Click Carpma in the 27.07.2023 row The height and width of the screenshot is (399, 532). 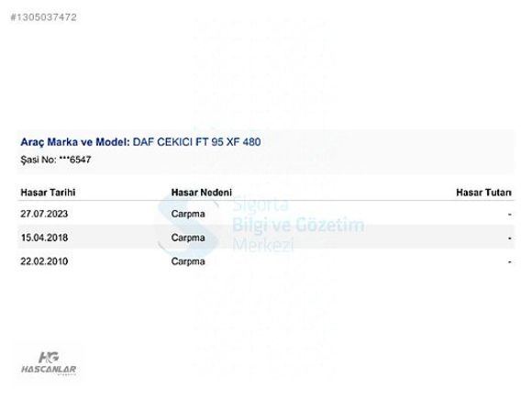[188, 214]
